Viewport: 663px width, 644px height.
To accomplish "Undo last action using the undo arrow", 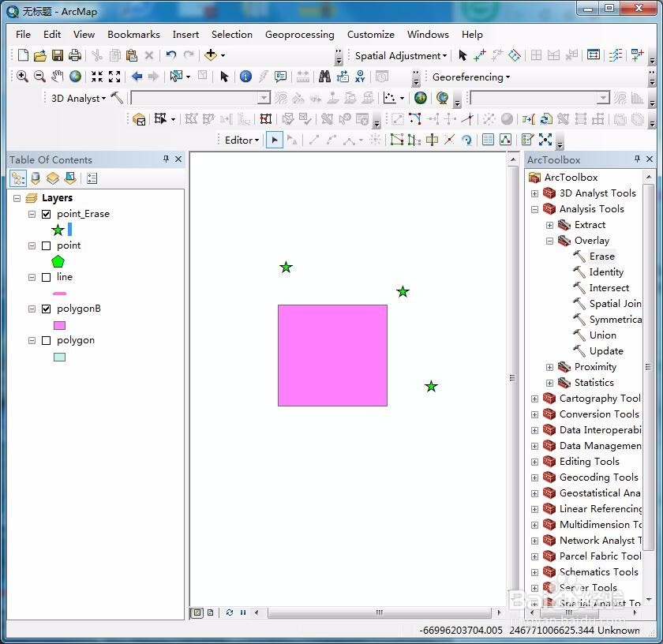I will click(x=170, y=55).
